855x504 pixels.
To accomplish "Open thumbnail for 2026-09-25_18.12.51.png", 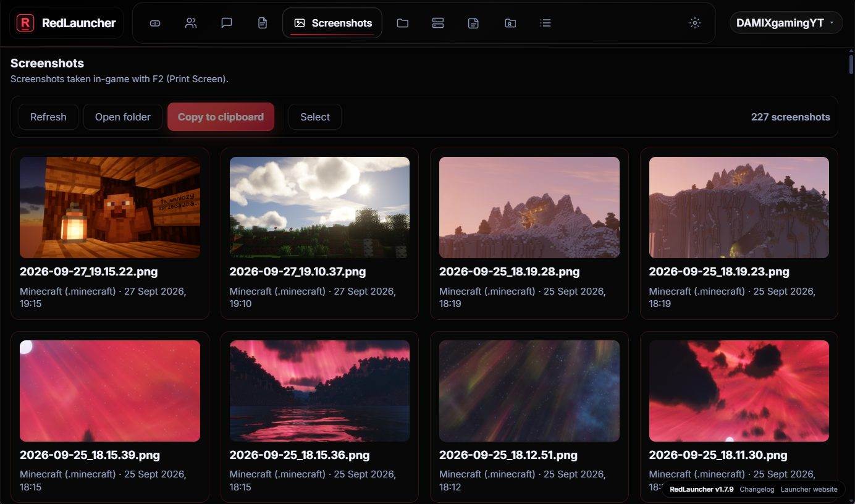I will coord(529,391).
